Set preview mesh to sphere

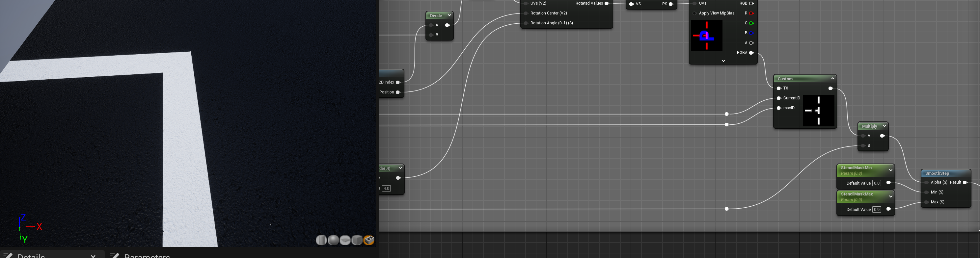tap(333, 240)
